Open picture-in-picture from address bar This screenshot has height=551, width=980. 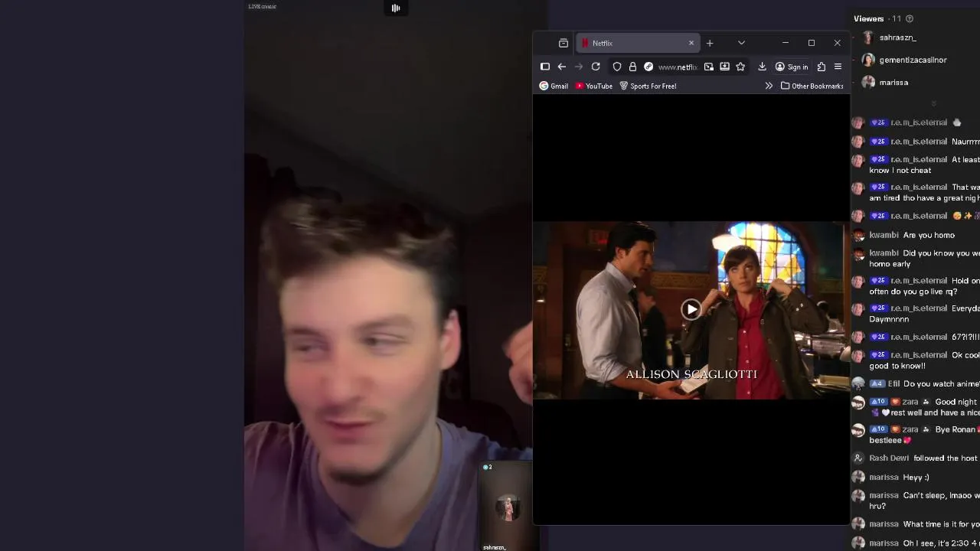(709, 67)
